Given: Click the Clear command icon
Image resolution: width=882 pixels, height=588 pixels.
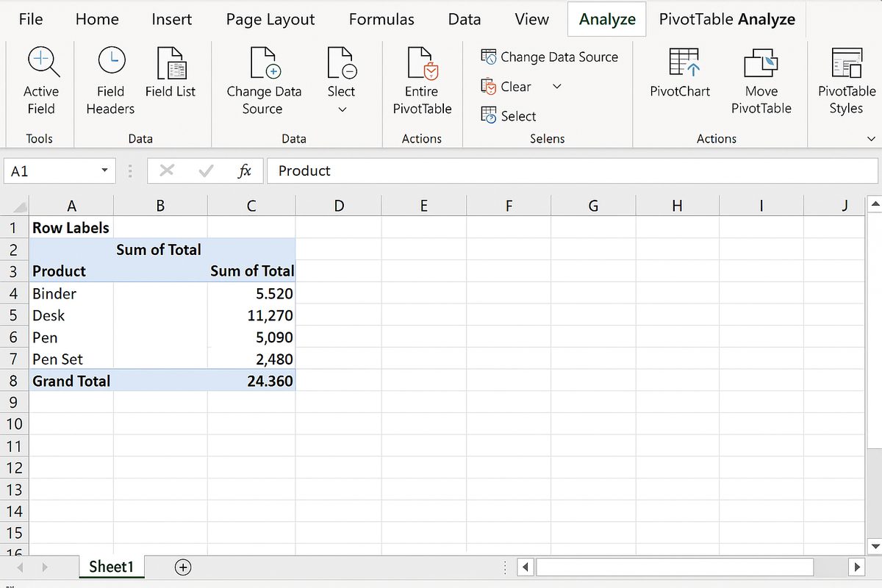Looking at the screenshot, I should point(489,87).
